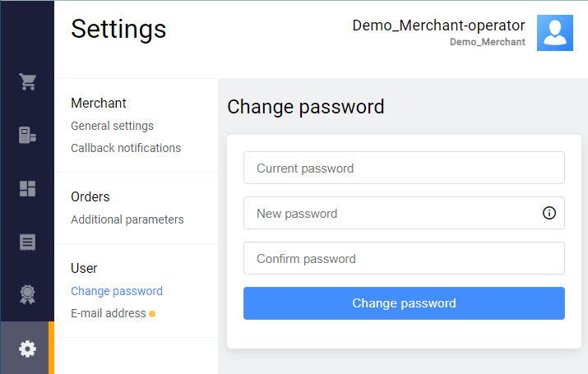Show password info icon in New password

(x=549, y=213)
